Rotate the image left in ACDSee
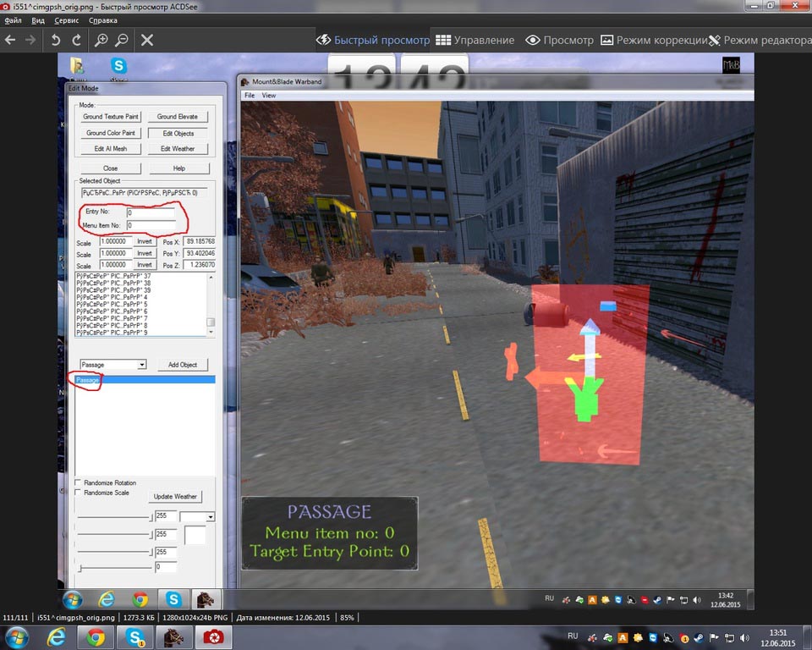The height and width of the screenshot is (650, 812). click(56, 40)
